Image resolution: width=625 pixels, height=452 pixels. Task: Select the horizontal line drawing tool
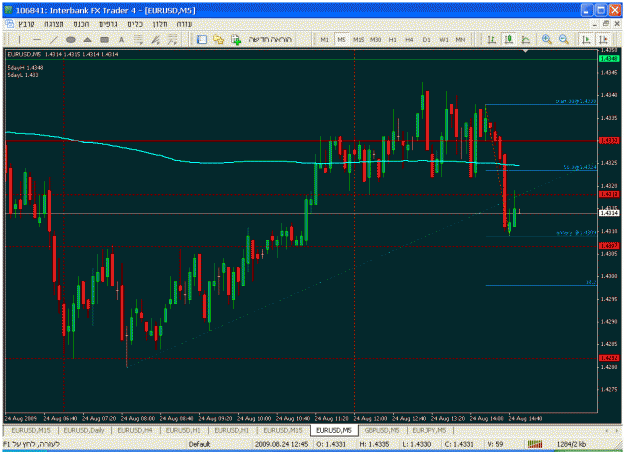[x=37, y=39]
